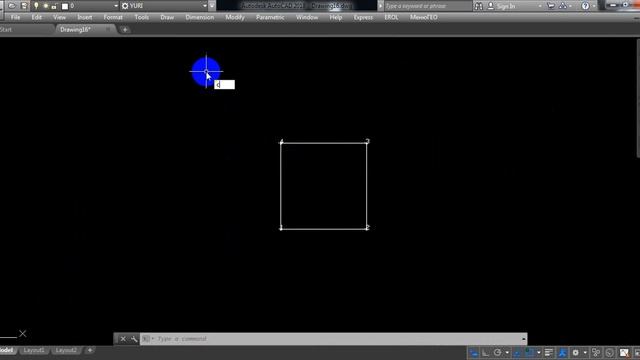Open the Edit menu
This screenshot has height=360, width=640.
click(x=36, y=18)
